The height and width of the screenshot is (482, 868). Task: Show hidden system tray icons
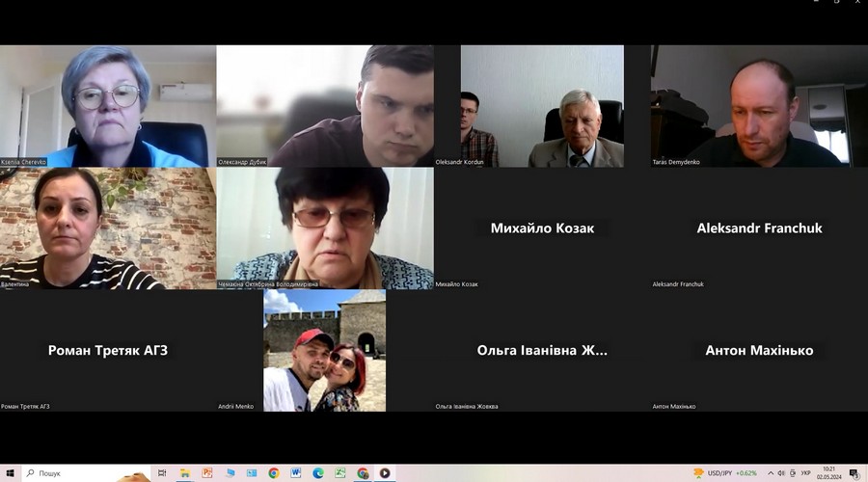(770, 473)
